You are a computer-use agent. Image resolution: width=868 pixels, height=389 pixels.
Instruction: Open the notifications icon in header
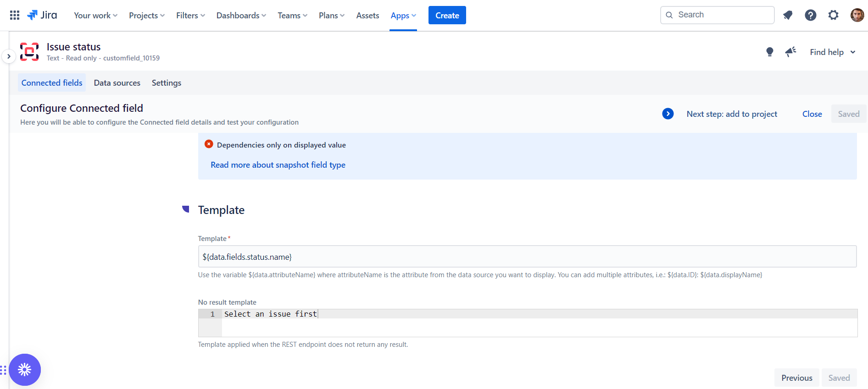point(788,15)
